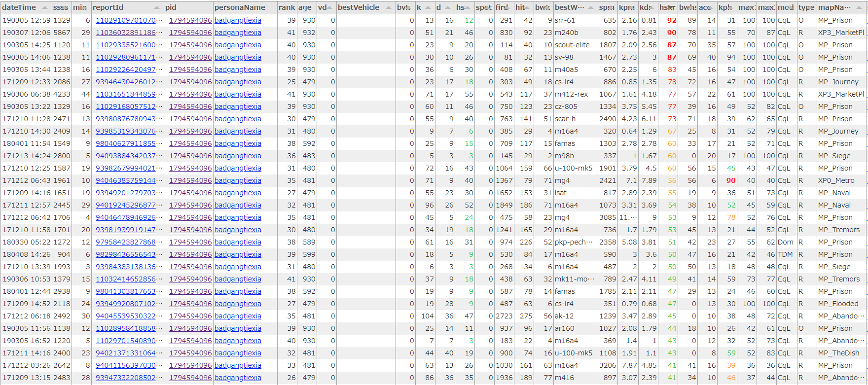The height and width of the screenshot is (385, 868).
Task: Open badgangtiexia link in 171211 14:16 row
Action: point(238,353)
